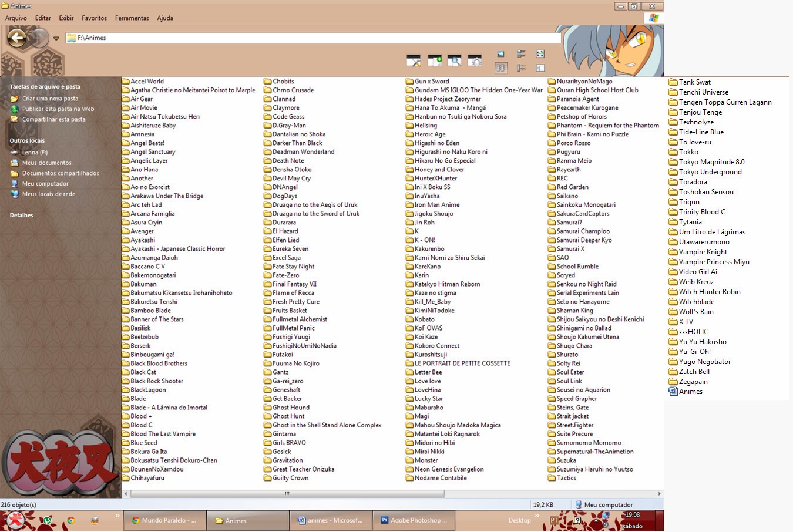
Task: Select the Bakemonogatari folder icon
Action: tap(125, 275)
